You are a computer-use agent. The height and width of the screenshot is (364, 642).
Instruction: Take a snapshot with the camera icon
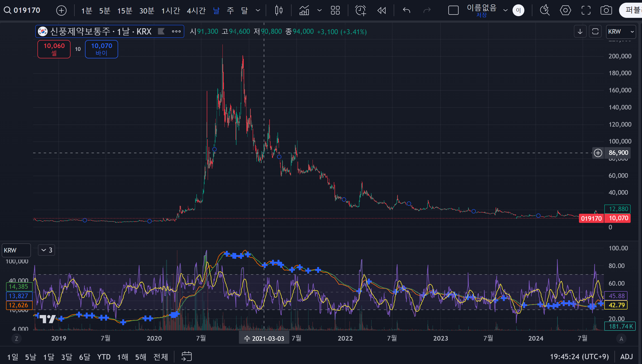click(606, 11)
